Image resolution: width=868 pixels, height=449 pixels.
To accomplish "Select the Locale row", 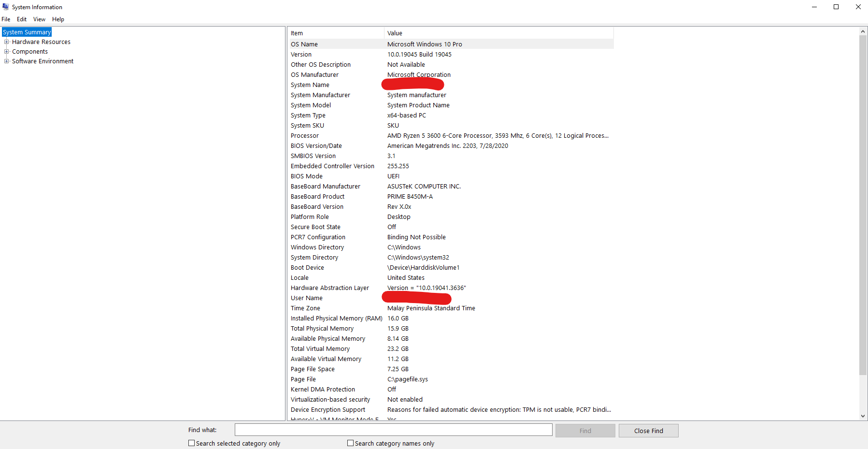I will click(x=451, y=277).
